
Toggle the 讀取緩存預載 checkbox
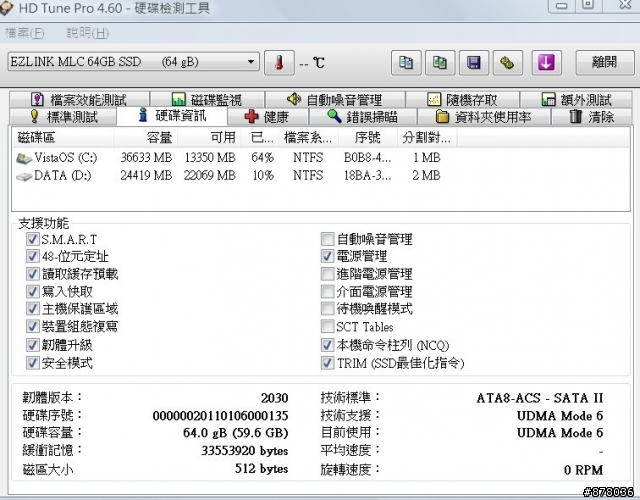(33, 274)
